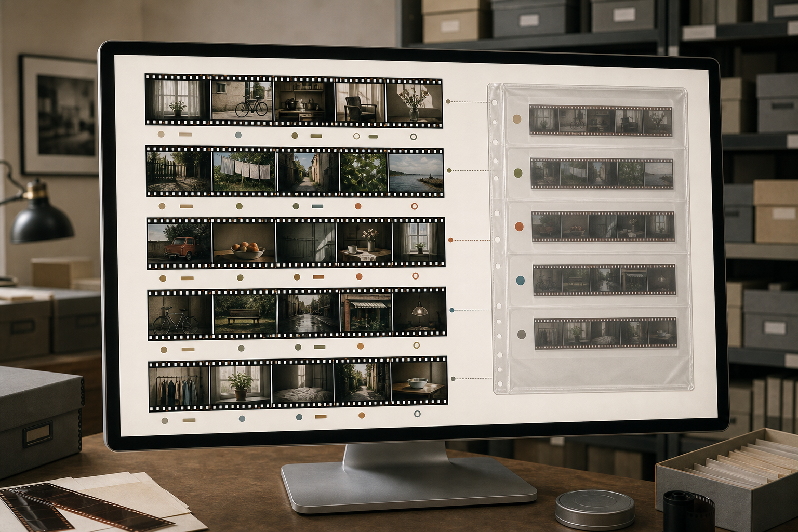
Task: Open the wooden fence frame in the second strip
Action: [179, 171]
